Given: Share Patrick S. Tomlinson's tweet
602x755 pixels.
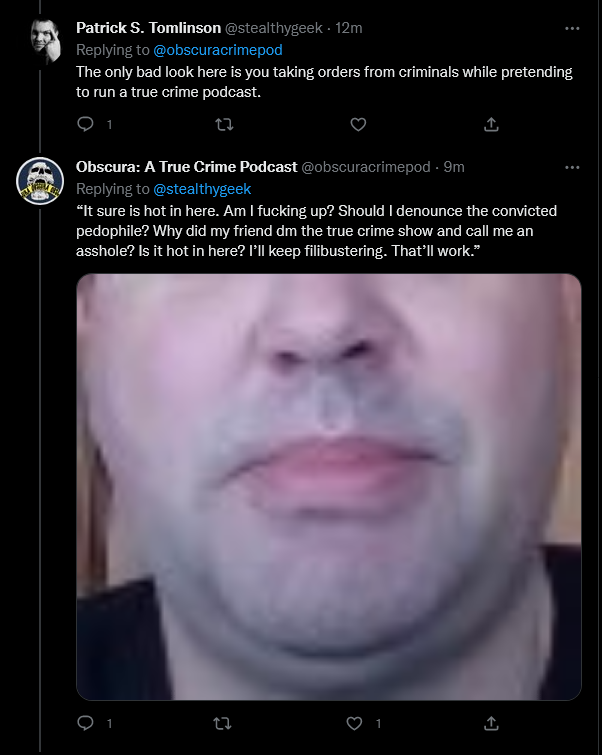Looking at the screenshot, I should (x=491, y=124).
